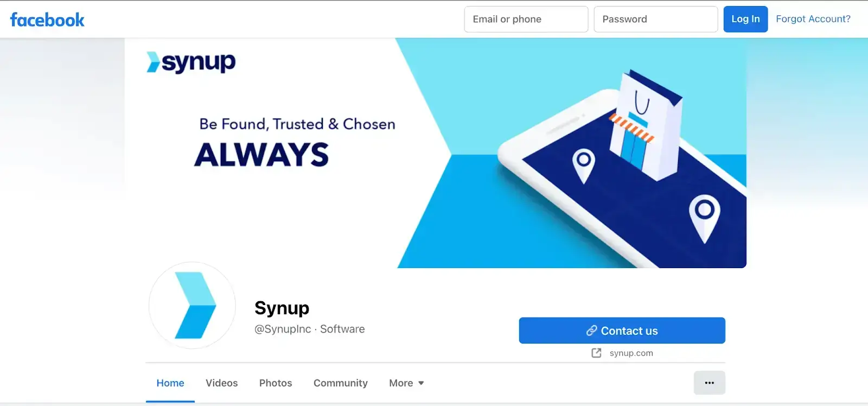Visit the synup.com website link

click(x=631, y=353)
